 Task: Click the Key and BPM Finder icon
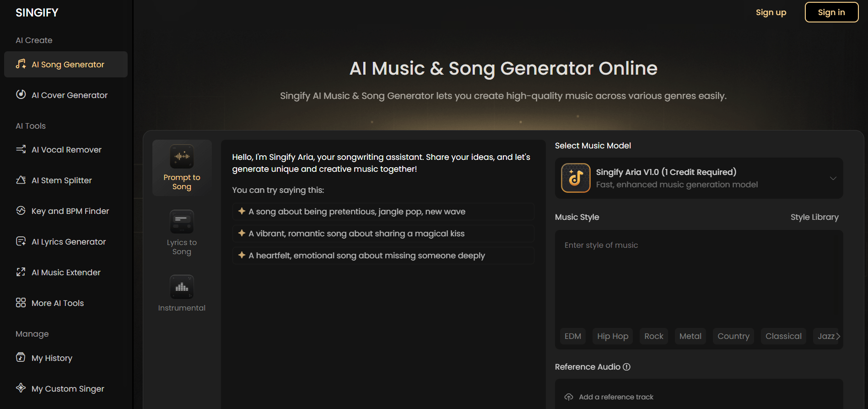21,211
